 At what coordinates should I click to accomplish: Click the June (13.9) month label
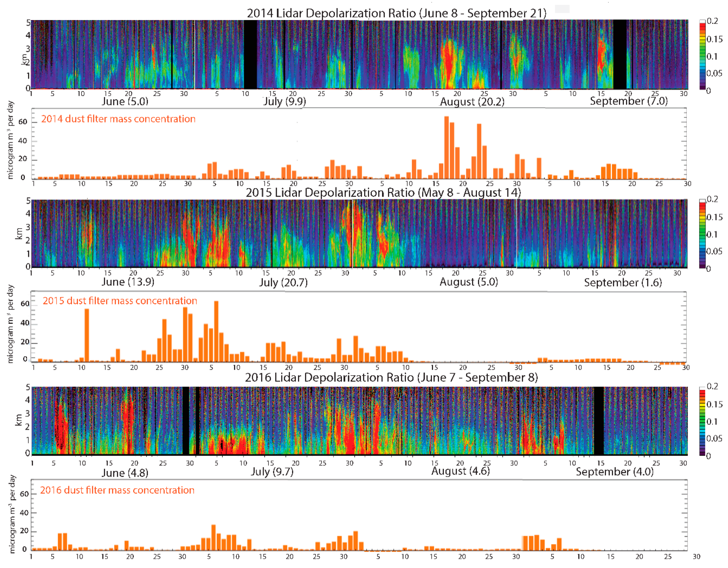[128, 282]
